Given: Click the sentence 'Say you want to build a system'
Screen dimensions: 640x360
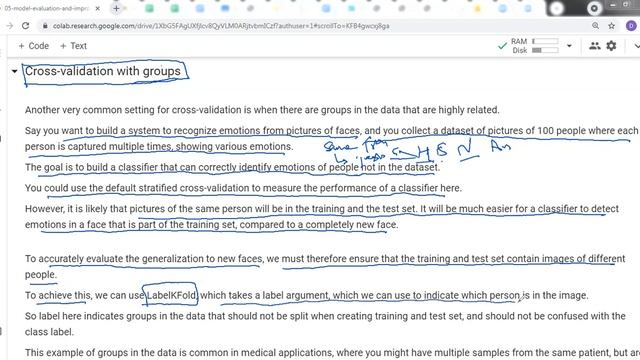Looking at the screenshot, I should pos(331,138).
